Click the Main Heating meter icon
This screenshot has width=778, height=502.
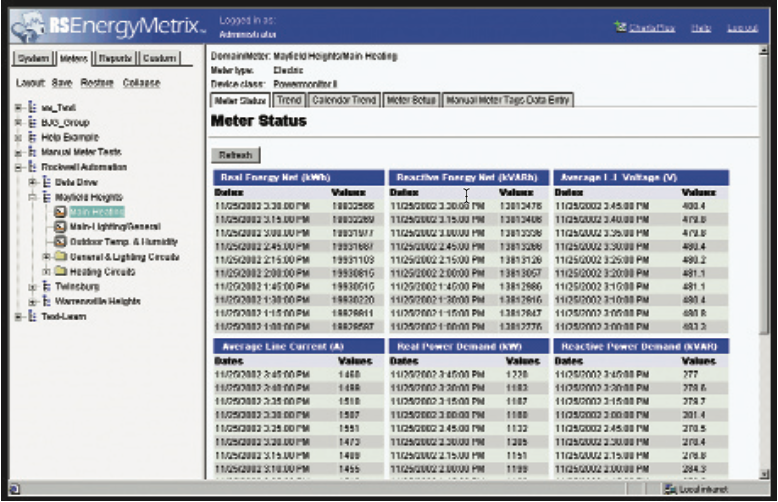60,212
